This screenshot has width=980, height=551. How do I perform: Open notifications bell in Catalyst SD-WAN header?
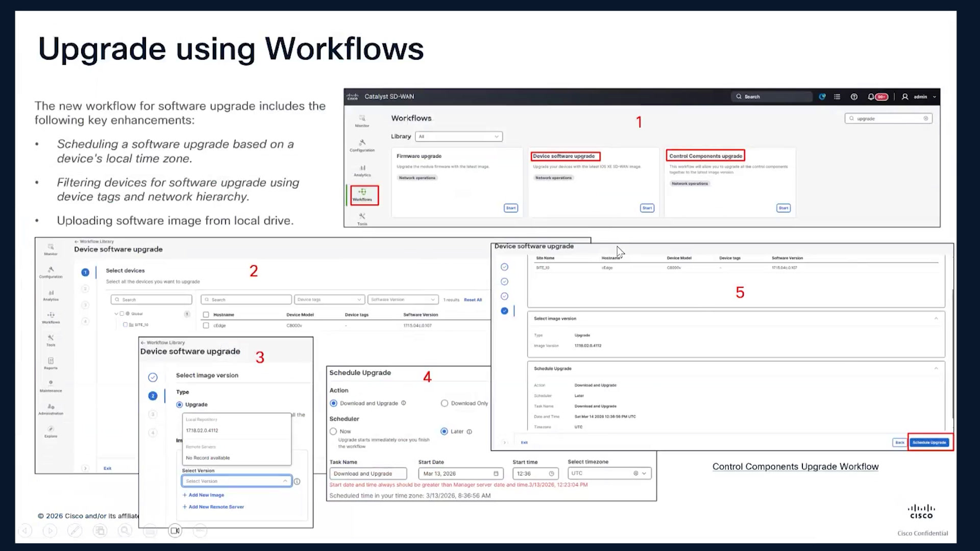(871, 96)
